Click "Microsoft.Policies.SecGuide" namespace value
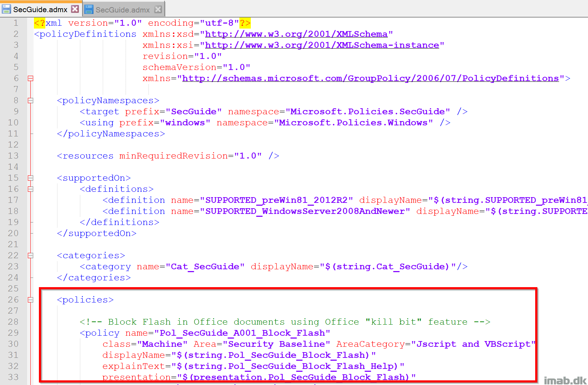 (367, 111)
